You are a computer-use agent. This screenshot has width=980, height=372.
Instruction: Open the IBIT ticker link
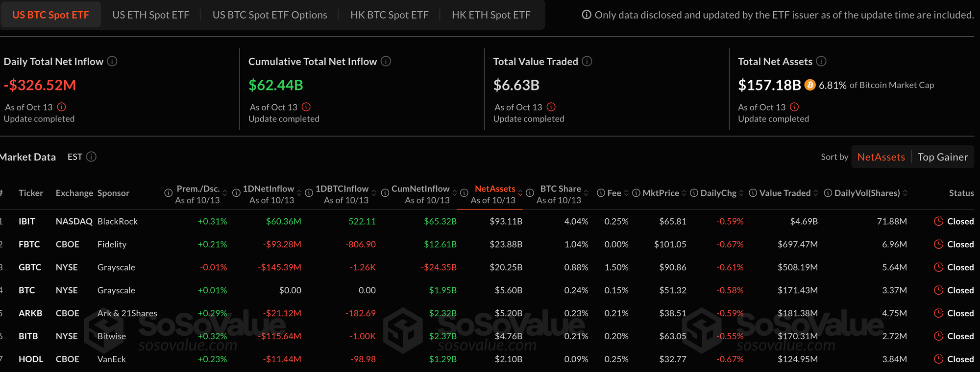[27, 221]
